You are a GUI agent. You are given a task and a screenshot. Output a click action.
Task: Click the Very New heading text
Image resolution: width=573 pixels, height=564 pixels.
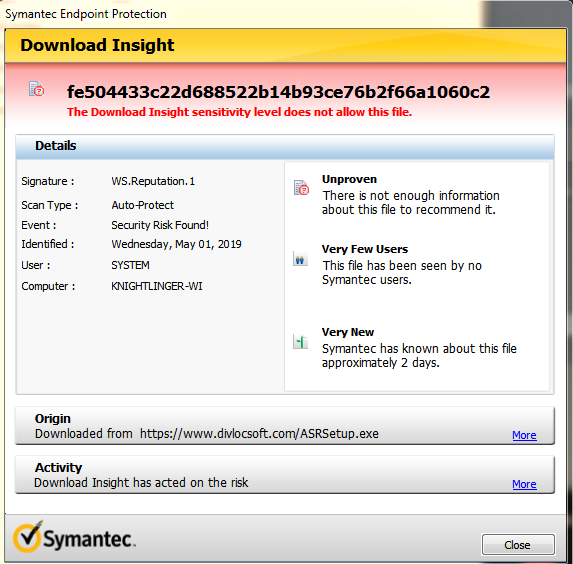pyautogui.click(x=348, y=332)
